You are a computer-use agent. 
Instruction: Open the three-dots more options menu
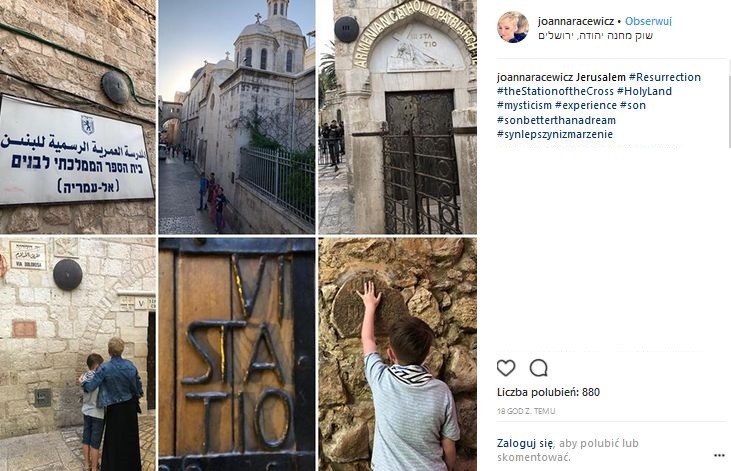(x=719, y=455)
